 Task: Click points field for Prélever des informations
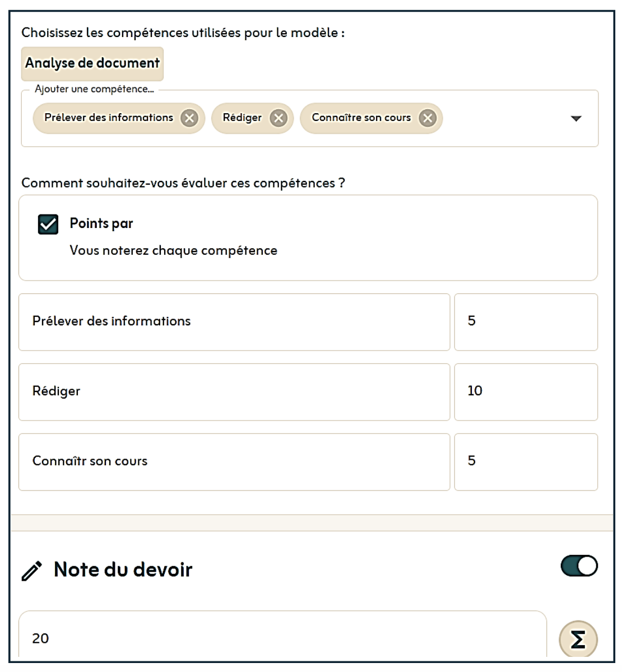(525, 321)
